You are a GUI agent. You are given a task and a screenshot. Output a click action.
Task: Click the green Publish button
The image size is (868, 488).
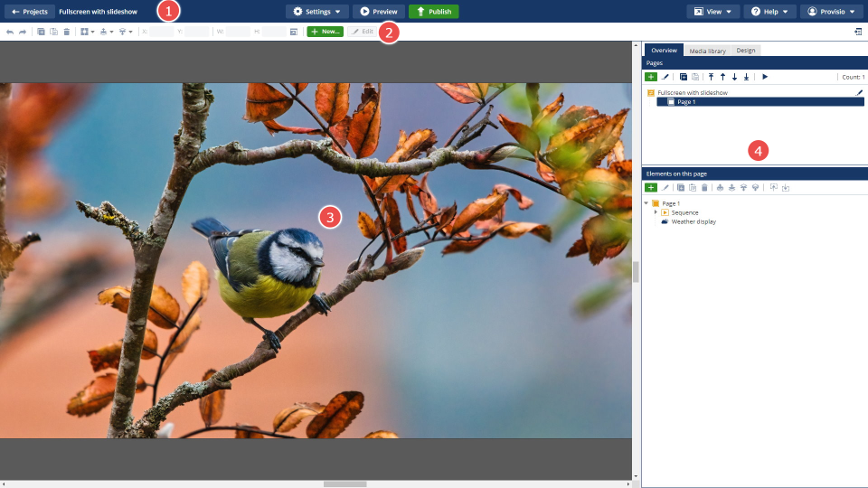pyautogui.click(x=433, y=12)
